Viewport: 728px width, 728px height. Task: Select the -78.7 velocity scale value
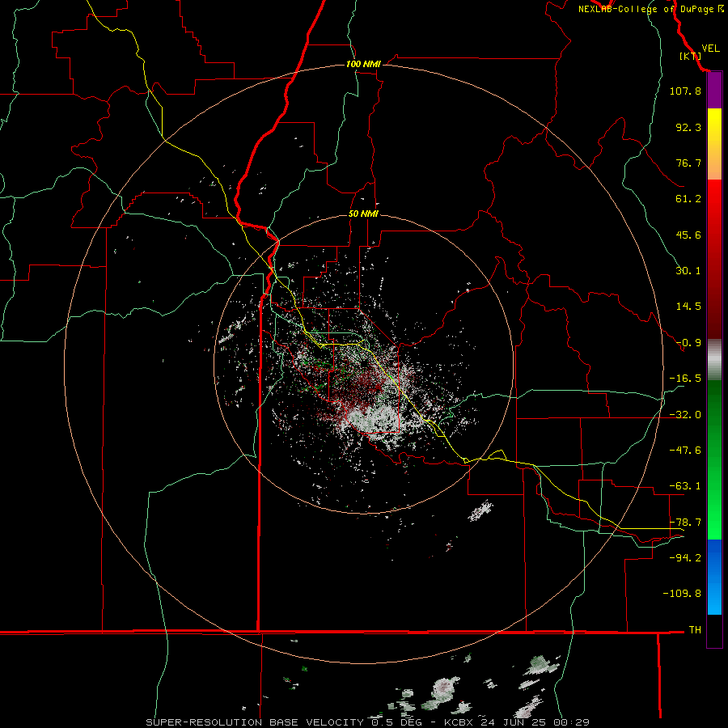[685, 523]
